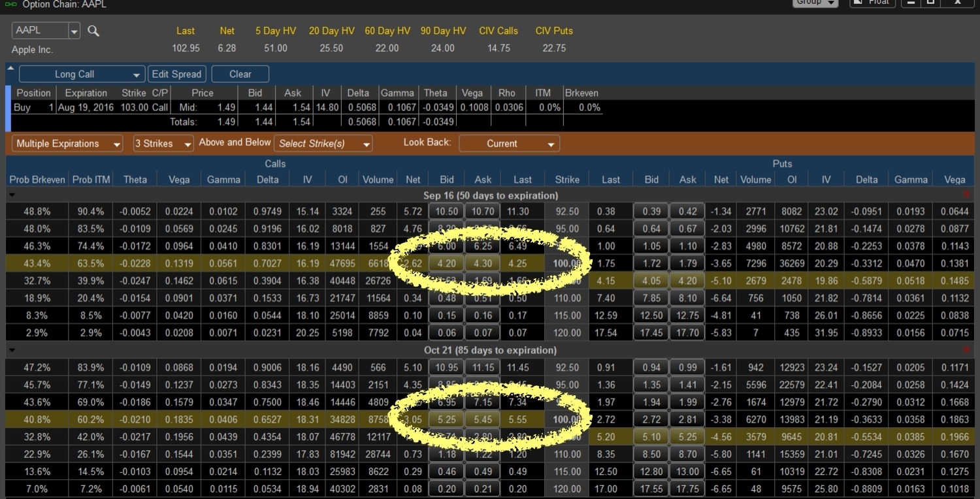980x499 pixels.
Task: Click the Edit Spread button
Action: click(177, 74)
